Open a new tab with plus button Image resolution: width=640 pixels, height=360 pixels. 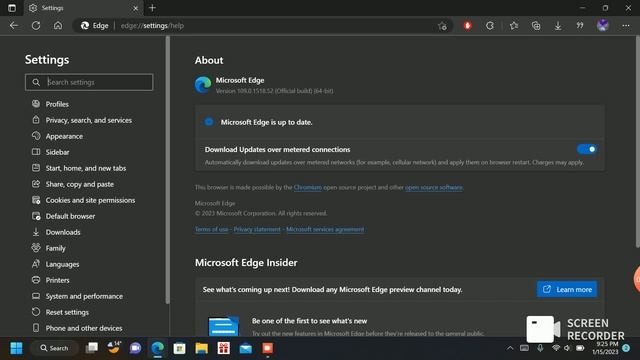pyautogui.click(x=152, y=8)
